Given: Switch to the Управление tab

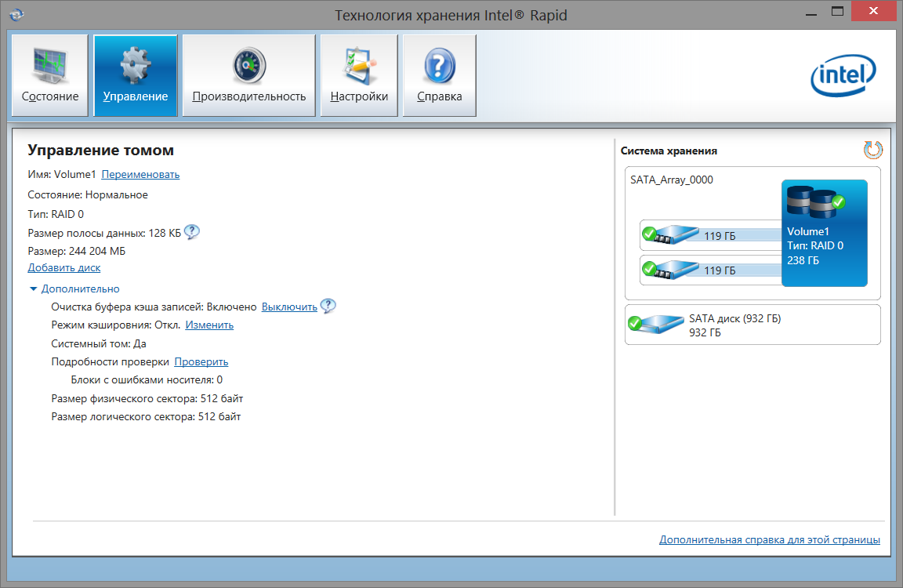Looking at the screenshot, I should pyautogui.click(x=136, y=75).
